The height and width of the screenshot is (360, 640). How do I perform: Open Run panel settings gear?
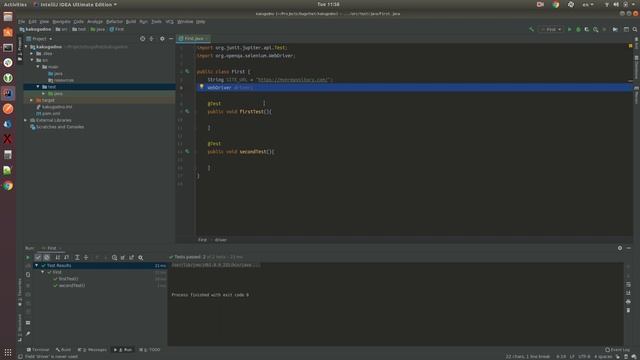pyautogui.click(x=620, y=248)
